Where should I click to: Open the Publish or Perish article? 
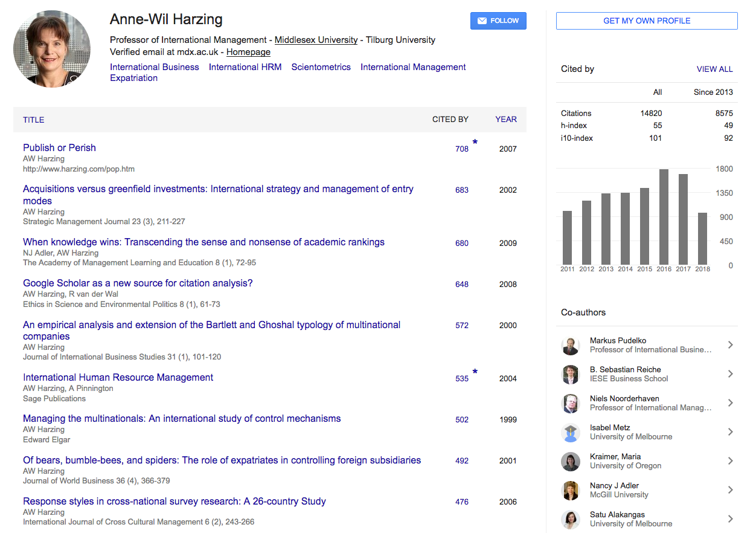pos(59,147)
